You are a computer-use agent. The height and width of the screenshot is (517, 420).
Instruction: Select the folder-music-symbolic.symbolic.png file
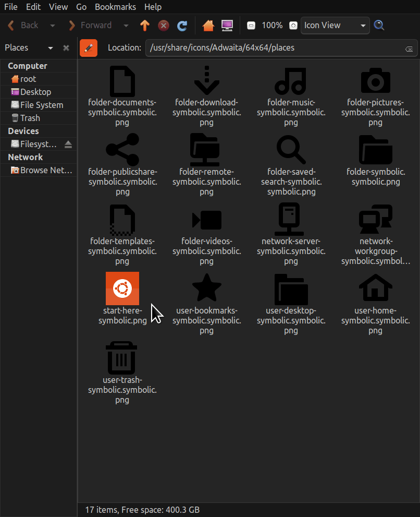pyautogui.click(x=291, y=95)
